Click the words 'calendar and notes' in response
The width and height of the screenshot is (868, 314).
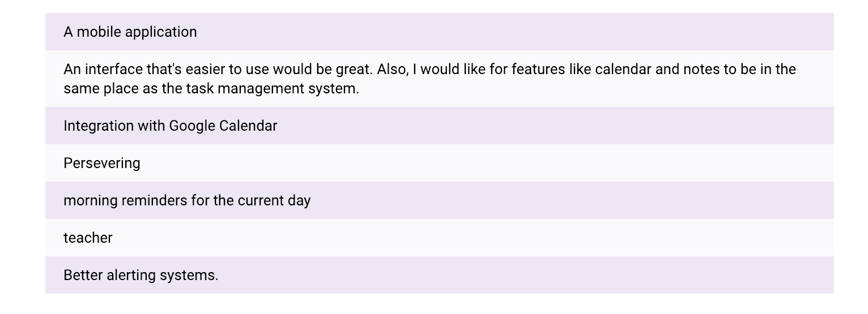tap(658, 69)
